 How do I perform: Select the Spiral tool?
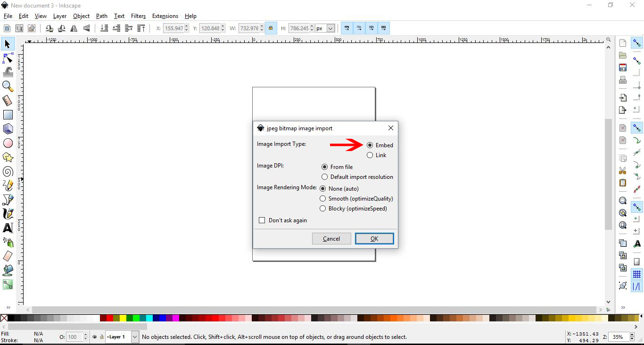click(x=8, y=171)
